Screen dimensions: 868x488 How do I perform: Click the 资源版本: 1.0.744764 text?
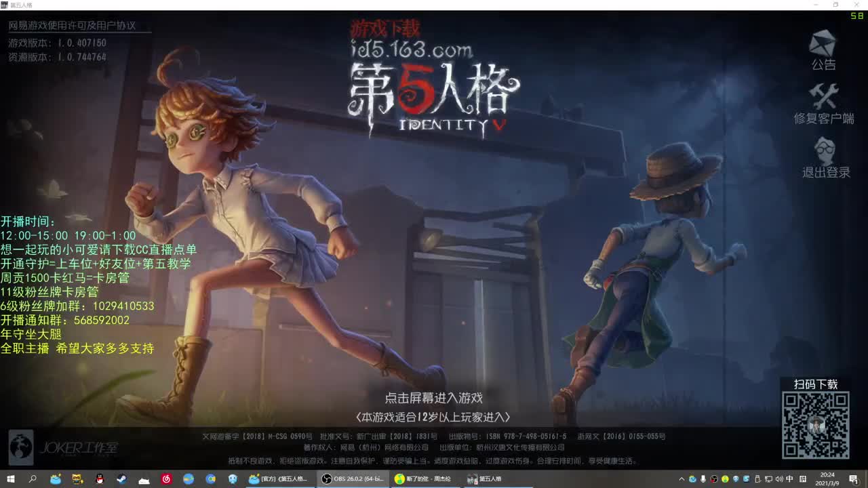click(x=57, y=58)
